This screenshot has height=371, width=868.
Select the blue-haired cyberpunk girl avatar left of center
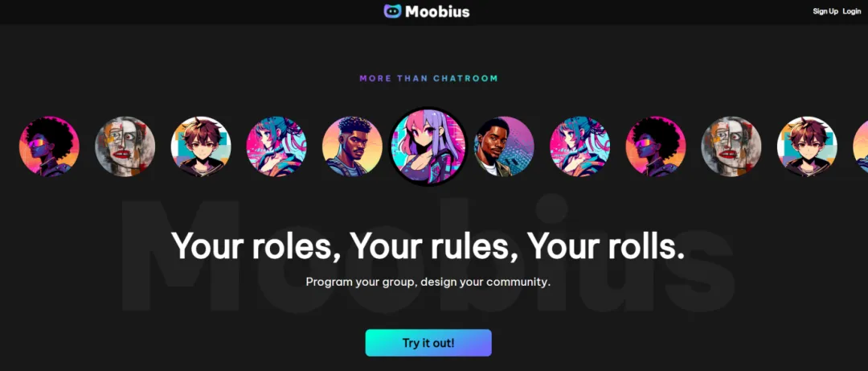click(x=276, y=146)
